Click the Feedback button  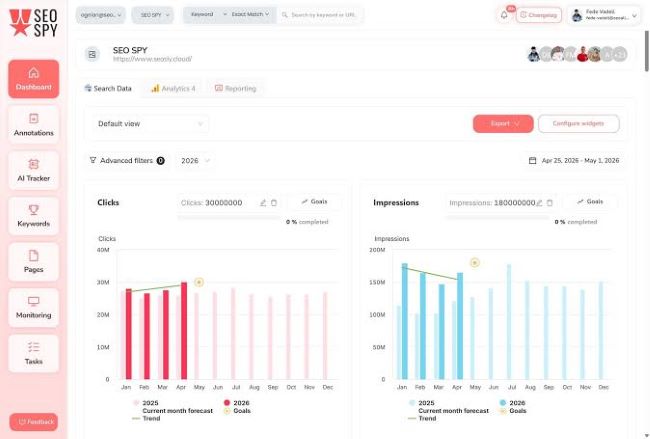pyautogui.click(x=34, y=422)
